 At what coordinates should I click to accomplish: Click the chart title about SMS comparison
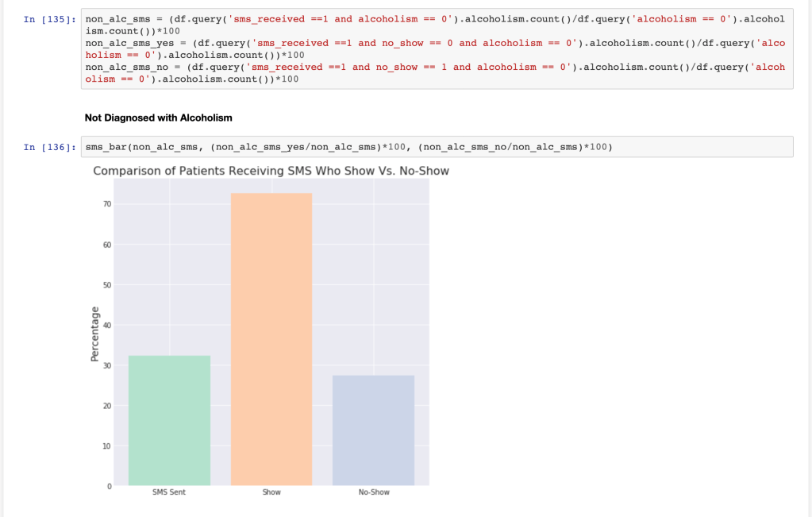click(271, 171)
